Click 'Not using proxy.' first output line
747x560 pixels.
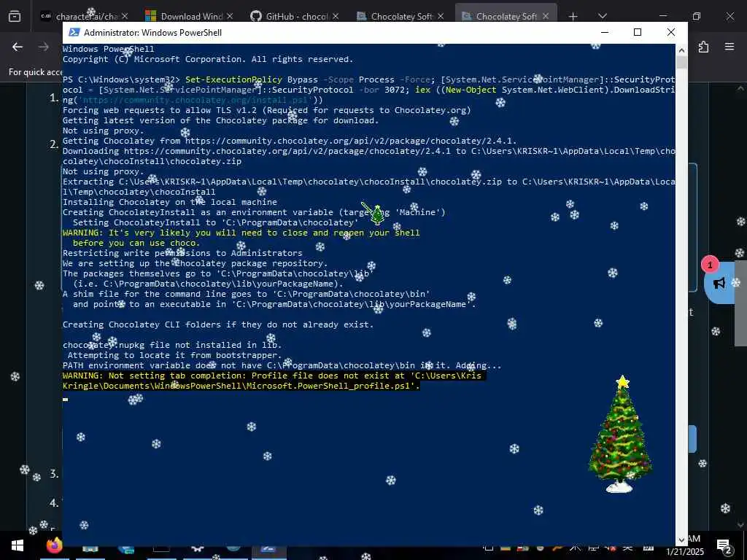[104, 131]
